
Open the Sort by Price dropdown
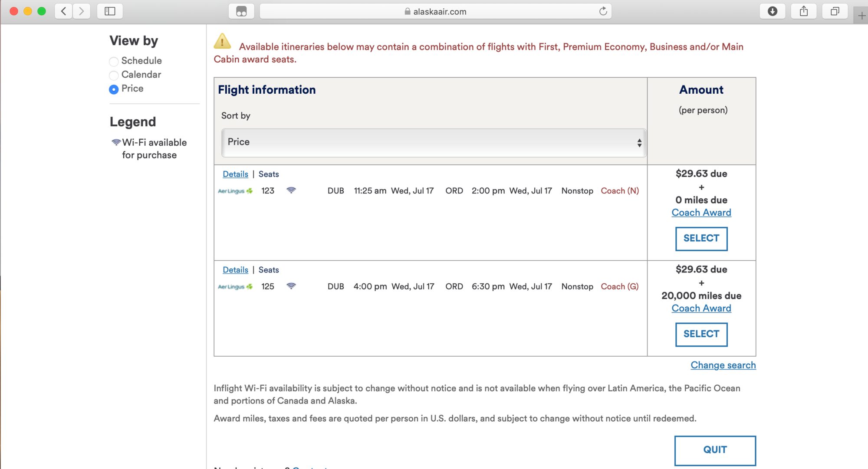pyautogui.click(x=434, y=142)
